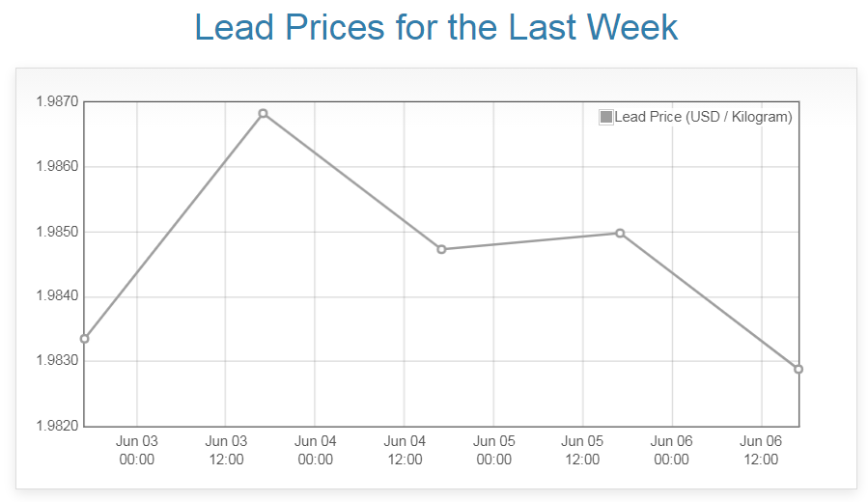The image size is (868, 502).
Task: Click the gray Lead Price legend swatch
Action: 606,117
